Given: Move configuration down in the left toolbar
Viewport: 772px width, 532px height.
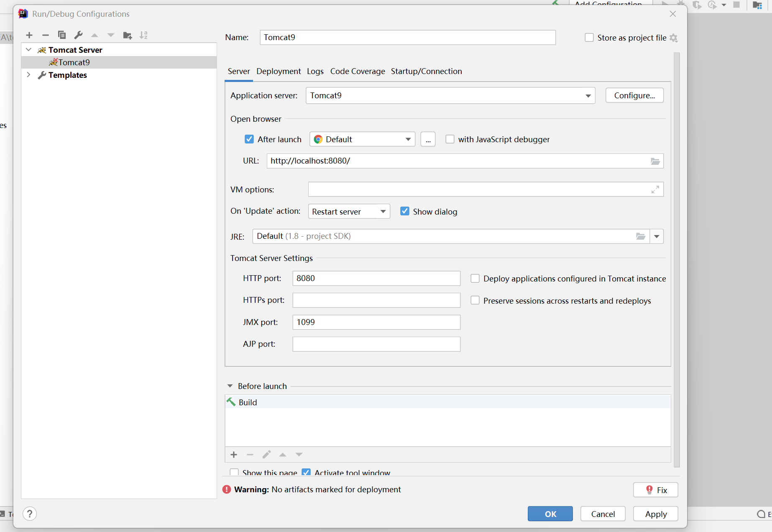Looking at the screenshot, I should (111, 35).
